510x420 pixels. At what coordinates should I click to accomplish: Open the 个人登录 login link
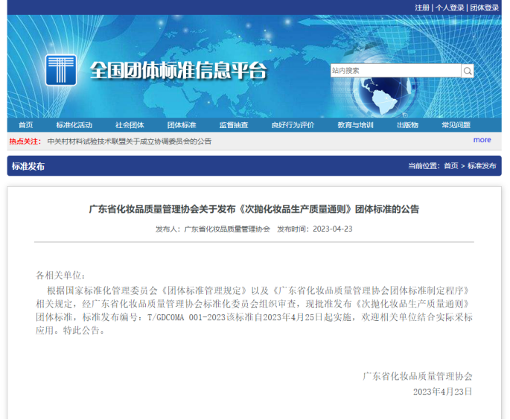coord(450,7)
